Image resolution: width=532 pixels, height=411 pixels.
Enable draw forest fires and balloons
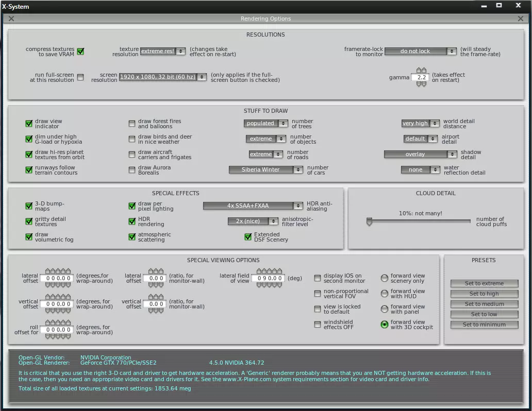[132, 124]
